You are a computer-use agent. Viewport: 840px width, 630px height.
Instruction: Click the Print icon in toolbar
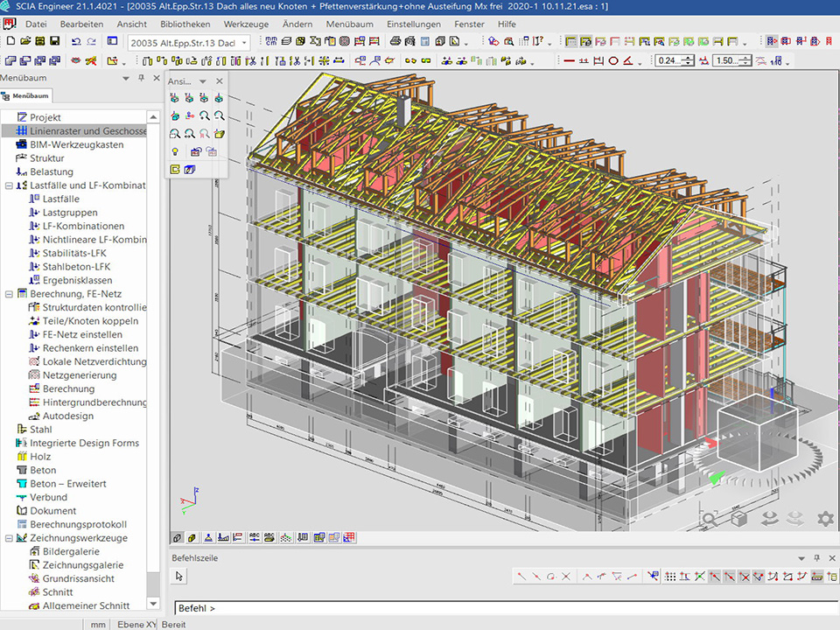tap(396, 41)
